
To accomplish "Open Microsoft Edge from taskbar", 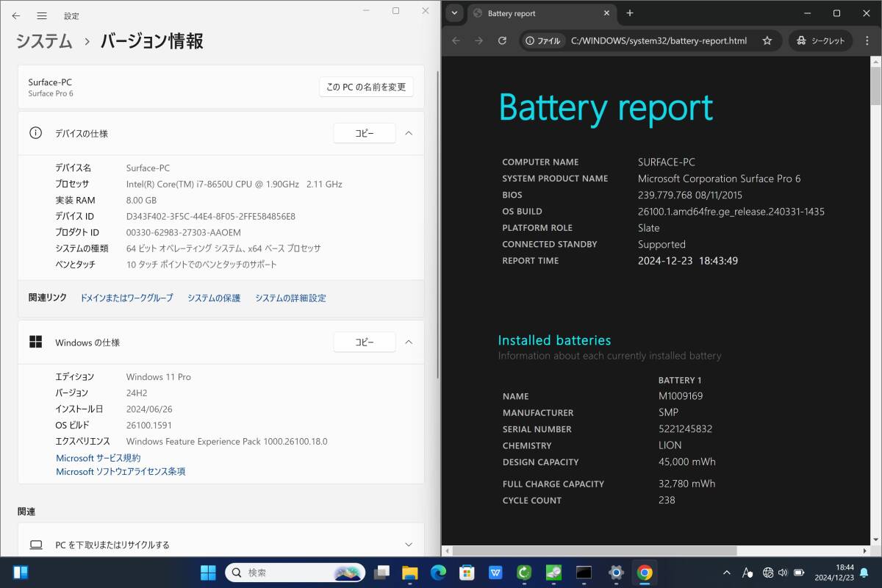I will (438, 572).
